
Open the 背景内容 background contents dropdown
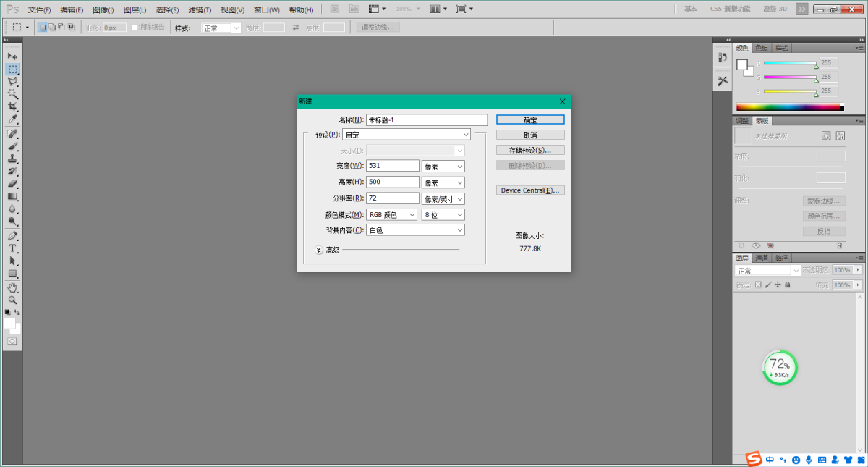415,230
